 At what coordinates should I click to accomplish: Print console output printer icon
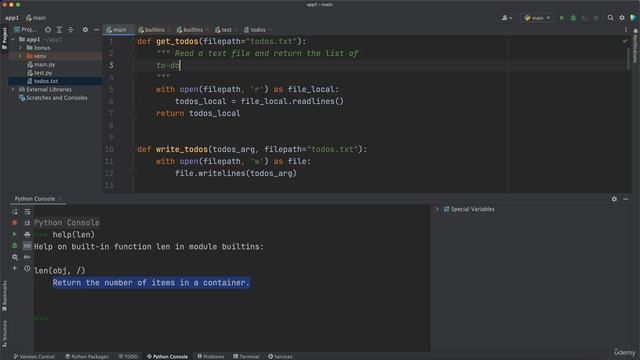(x=27, y=234)
